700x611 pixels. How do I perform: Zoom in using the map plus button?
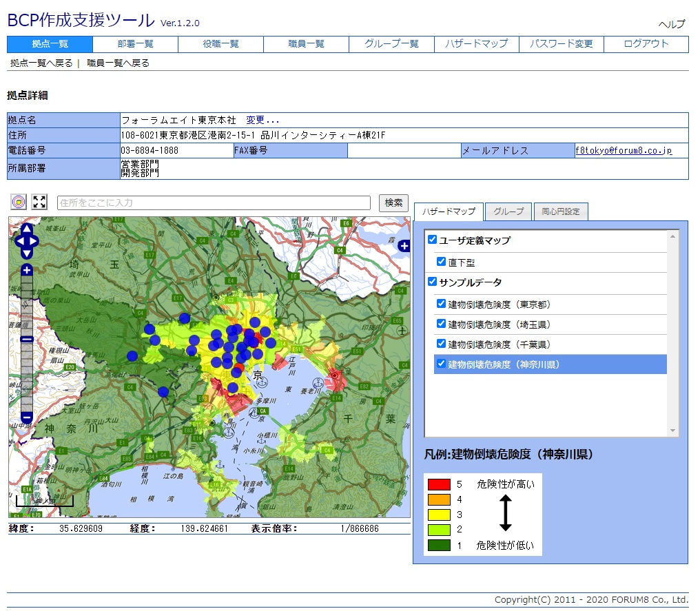[27, 270]
